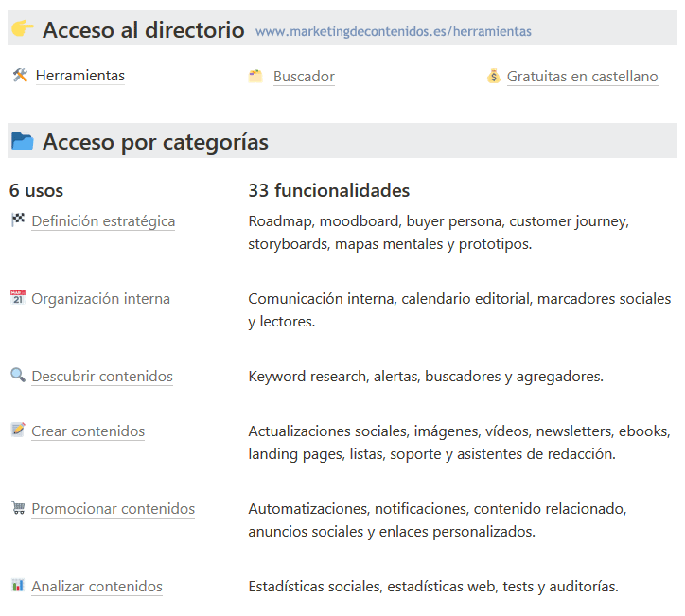Visit the Analizar contenidos category

pyautogui.click(x=97, y=587)
